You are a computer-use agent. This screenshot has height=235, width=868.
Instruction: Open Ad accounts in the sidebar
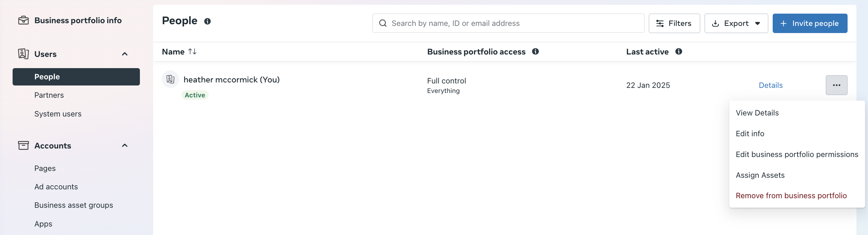(56, 187)
